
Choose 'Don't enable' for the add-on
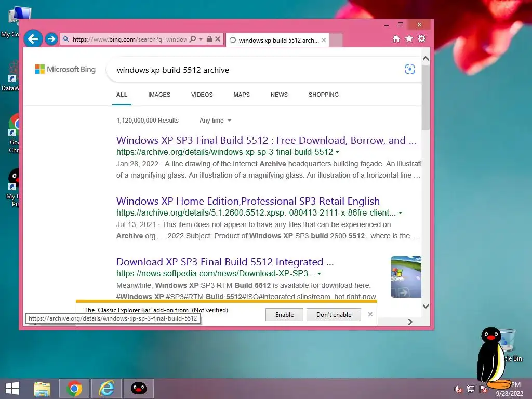[334, 314]
